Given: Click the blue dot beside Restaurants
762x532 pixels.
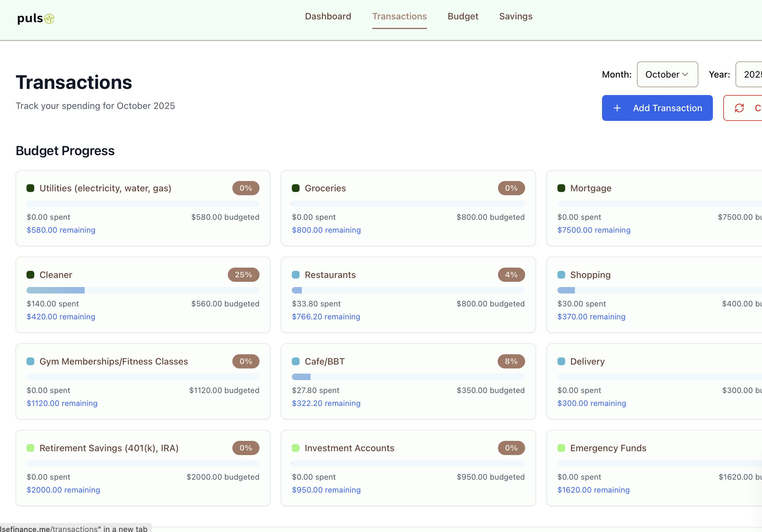Looking at the screenshot, I should pos(295,275).
